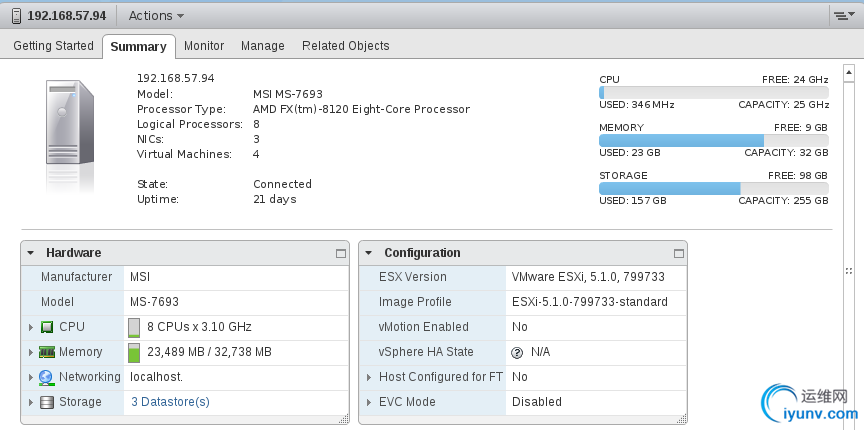864x430 pixels.
Task: Open the 3 Datastore(s) link
Action: [x=170, y=402]
